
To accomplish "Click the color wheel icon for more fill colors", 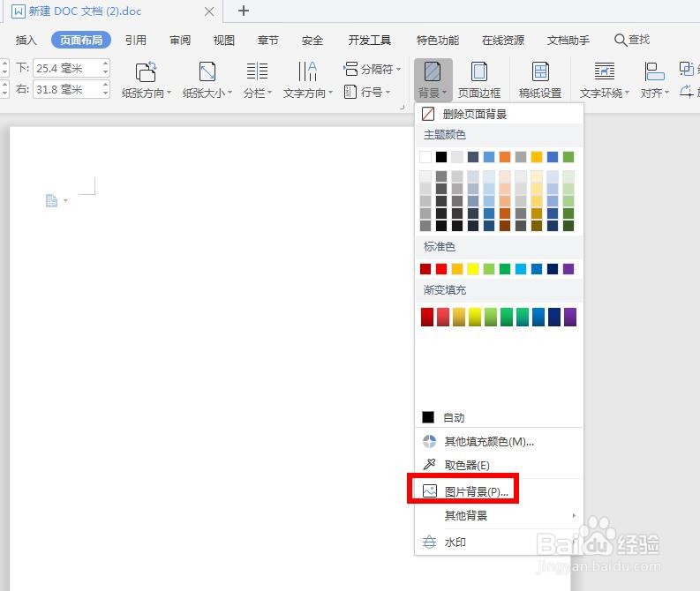I will [430, 442].
